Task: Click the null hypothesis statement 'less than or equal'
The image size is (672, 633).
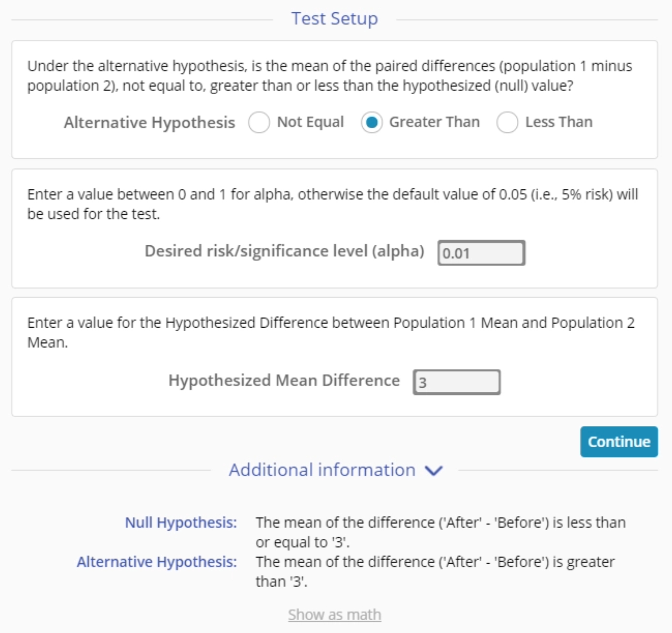Action: 440,532
